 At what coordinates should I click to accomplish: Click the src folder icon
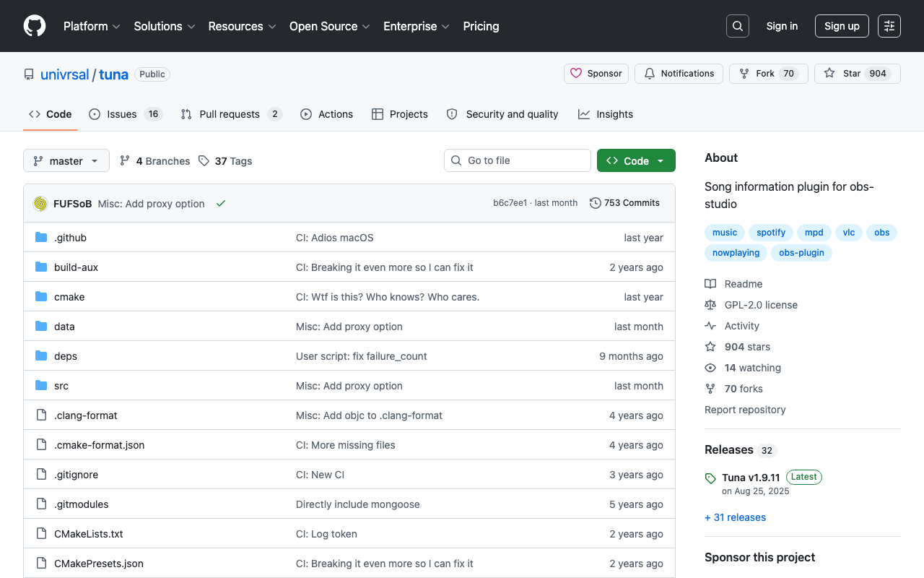coord(41,386)
